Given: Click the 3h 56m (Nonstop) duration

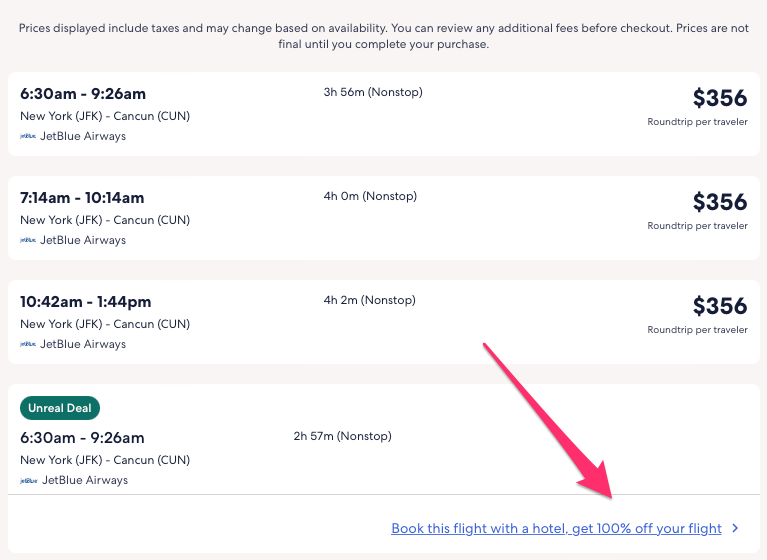Looking at the screenshot, I should [x=373, y=93].
